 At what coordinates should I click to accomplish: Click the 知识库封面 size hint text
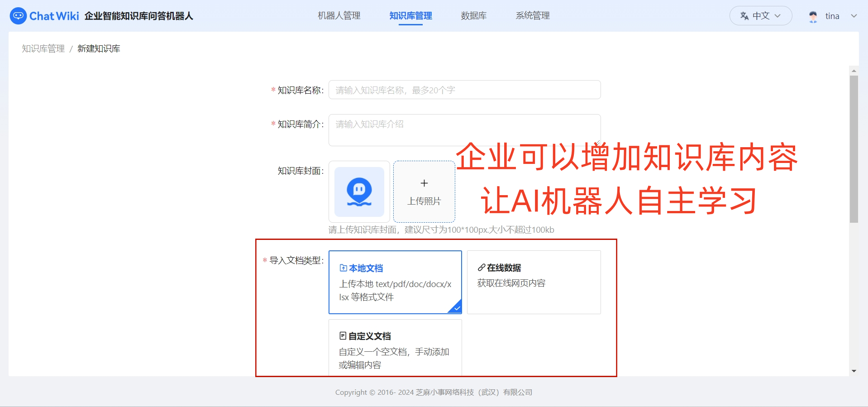click(441, 230)
